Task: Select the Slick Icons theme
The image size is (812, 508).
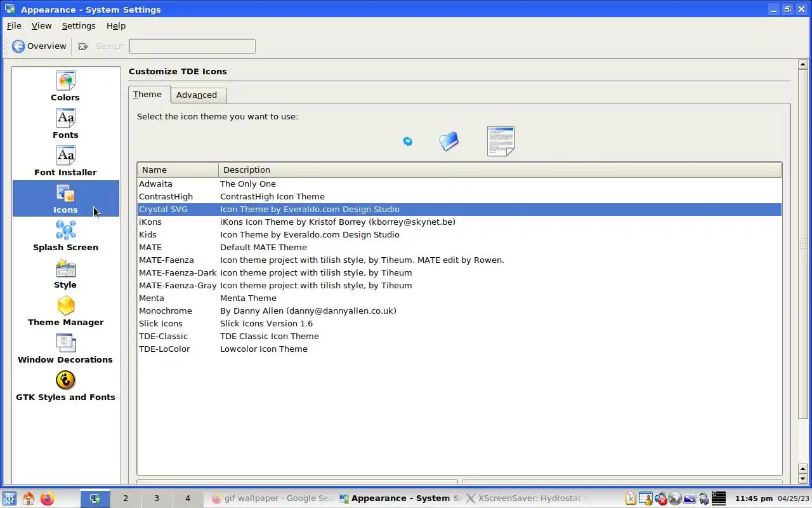Action: pyautogui.click(x=459, y=323)
